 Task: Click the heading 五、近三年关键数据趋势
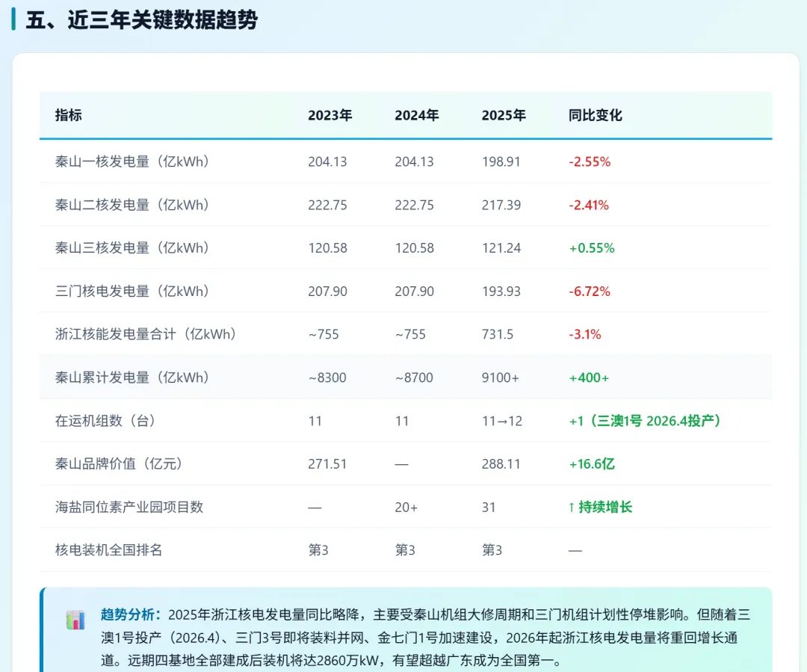coord(141,20)
